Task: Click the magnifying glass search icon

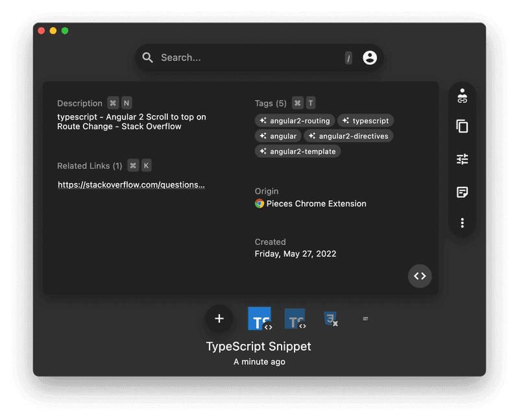Action: 148,58
